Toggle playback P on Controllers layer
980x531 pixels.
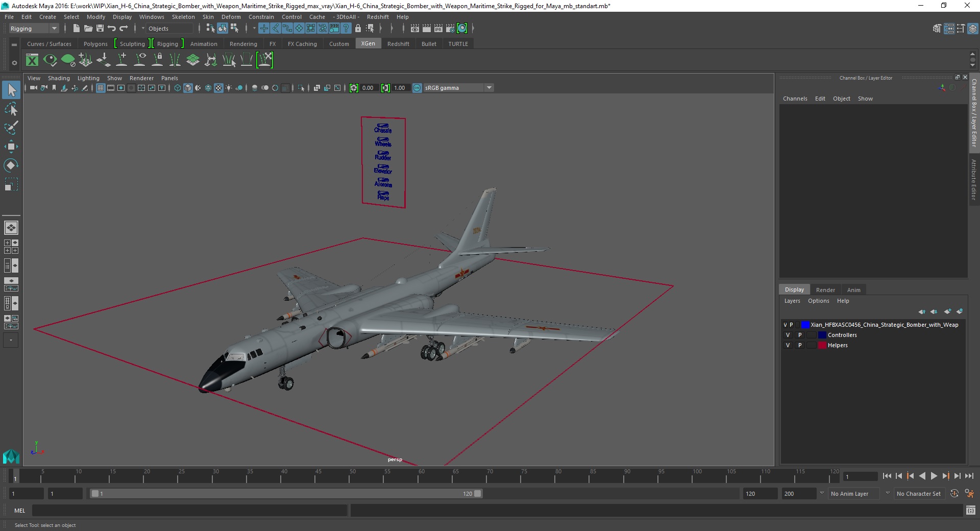pos(800,335)
